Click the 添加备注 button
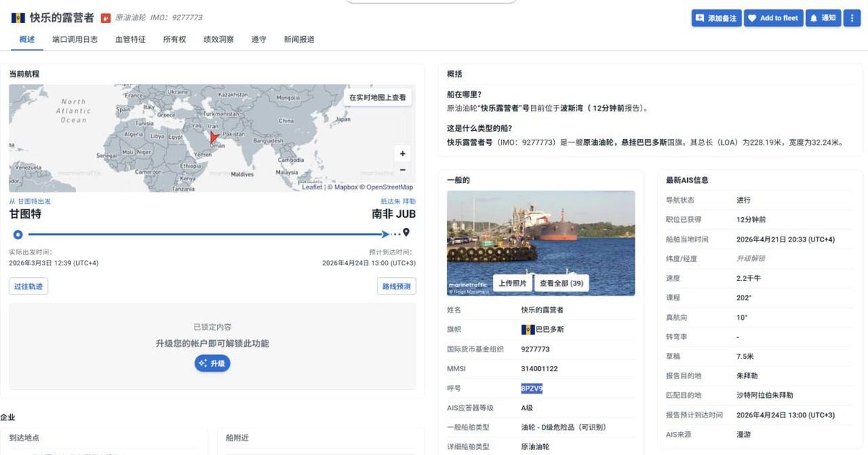Viewport: 868px width, 455px height. pos(716,18)
